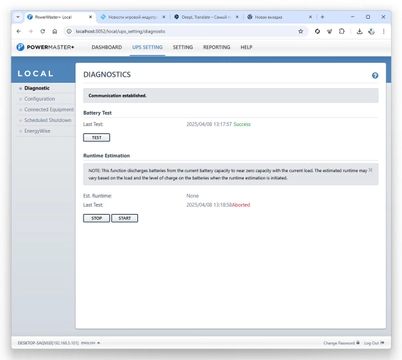Start the battery TEST
The width and height of the screenshot is (402, 360).
click(96, 137)
